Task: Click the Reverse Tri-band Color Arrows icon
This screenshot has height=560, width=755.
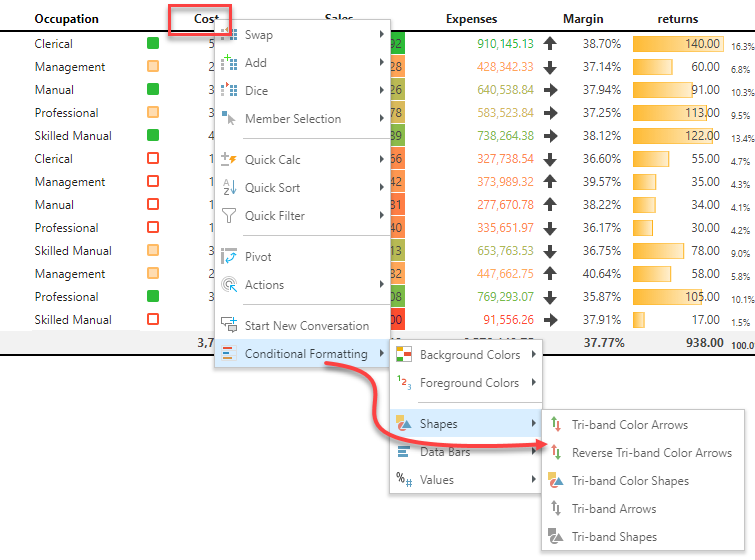Action: click(x=556, y=452)
